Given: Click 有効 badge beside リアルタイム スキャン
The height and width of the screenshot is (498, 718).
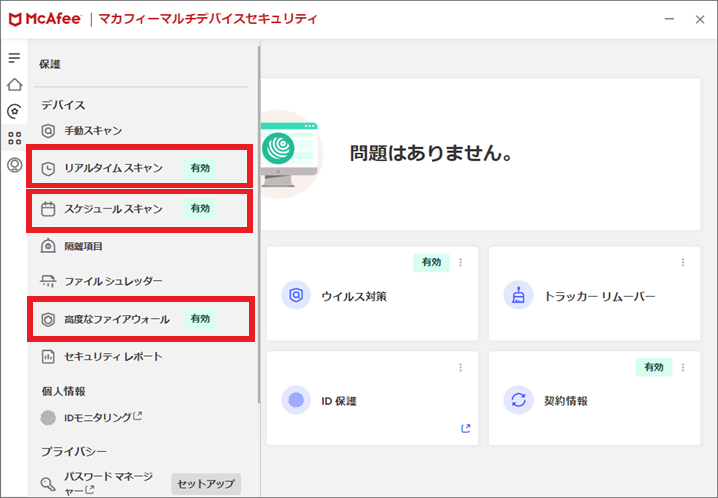Looking at the screenshot, I should pyautogui.click(x=200, y=168).
